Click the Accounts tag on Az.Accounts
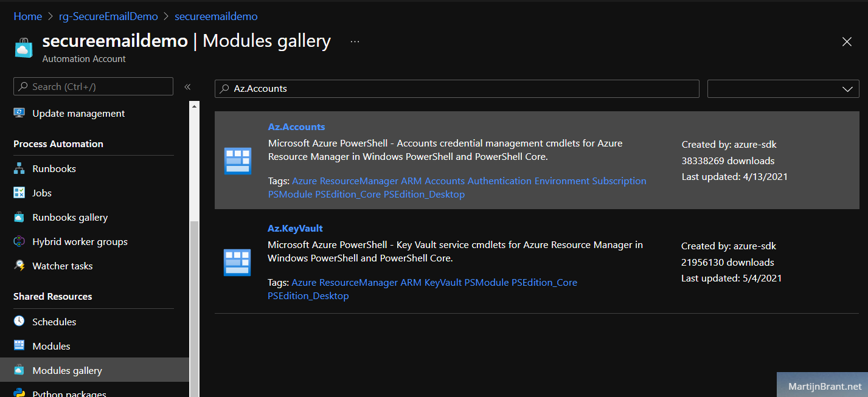 pos(445,181)
